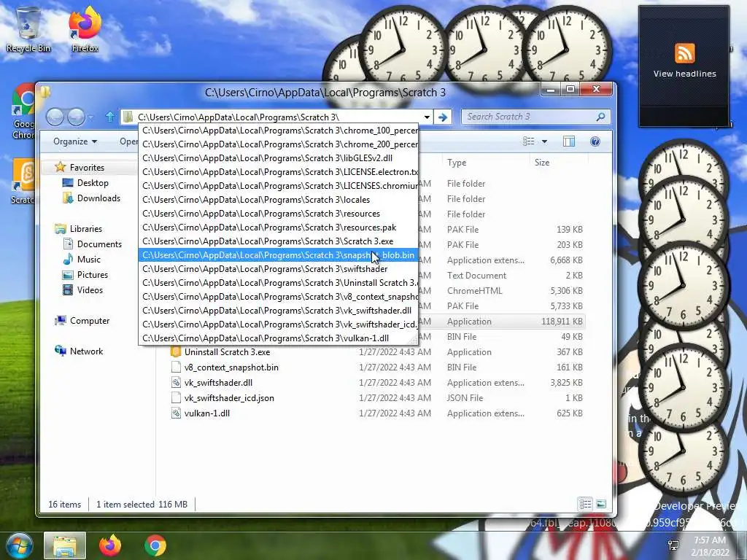Click the vulkan-1.dll file icon
747x560 pixels.
(x=176, y=413)
